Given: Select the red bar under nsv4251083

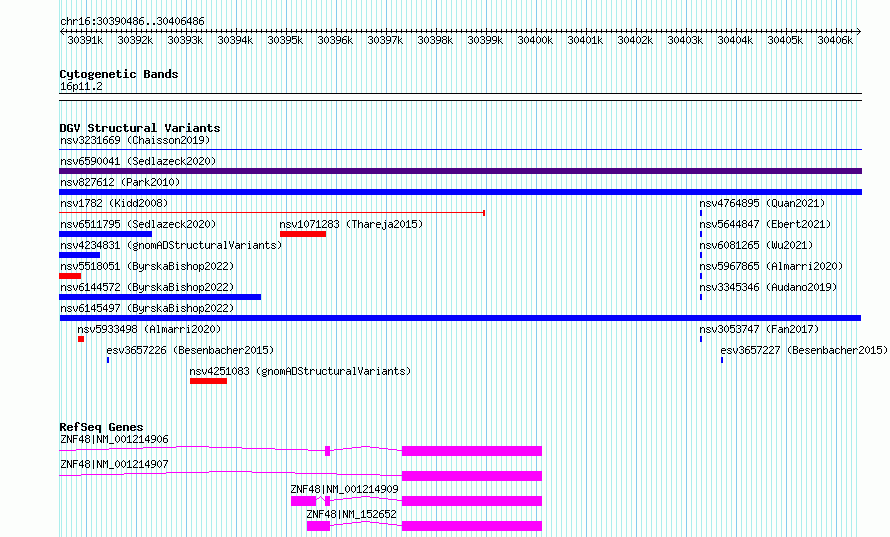Looking at the screenshot, I should (x=208, y=381).
